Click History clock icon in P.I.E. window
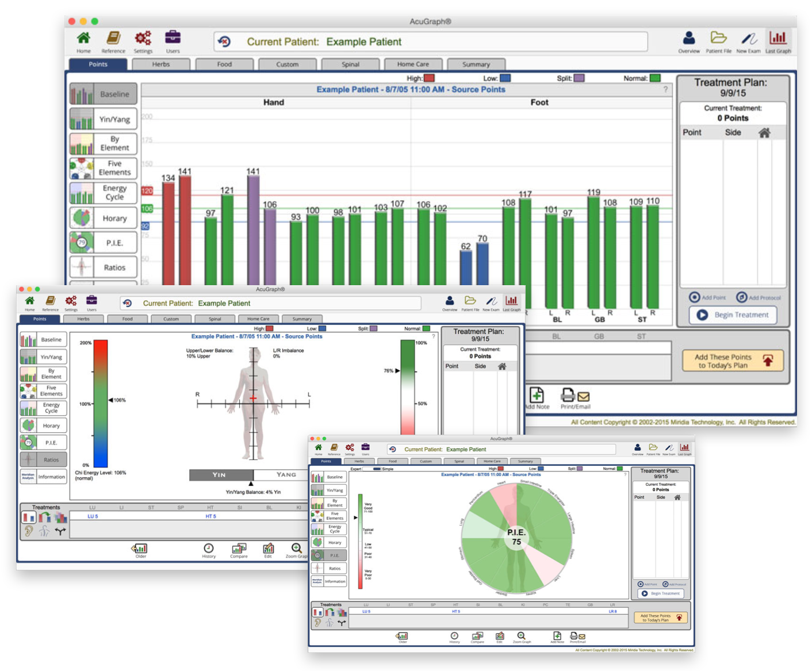 coord(454,636)
